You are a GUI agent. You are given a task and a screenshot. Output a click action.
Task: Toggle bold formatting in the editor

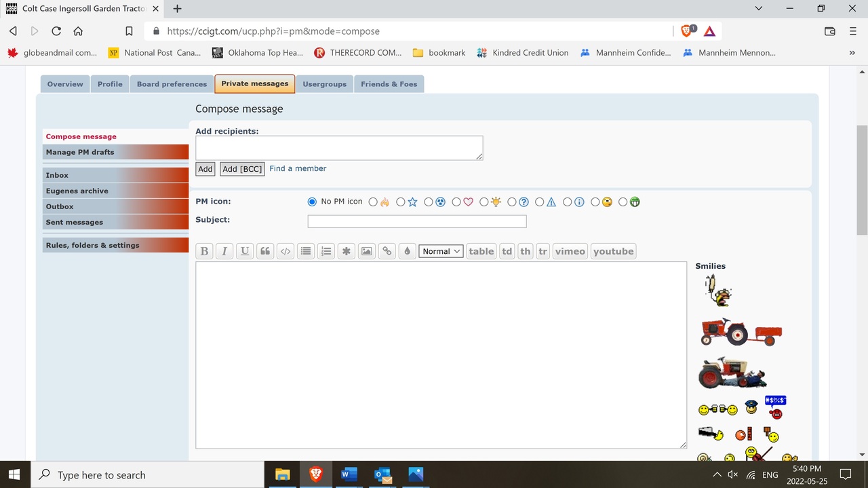click(204, 251)
